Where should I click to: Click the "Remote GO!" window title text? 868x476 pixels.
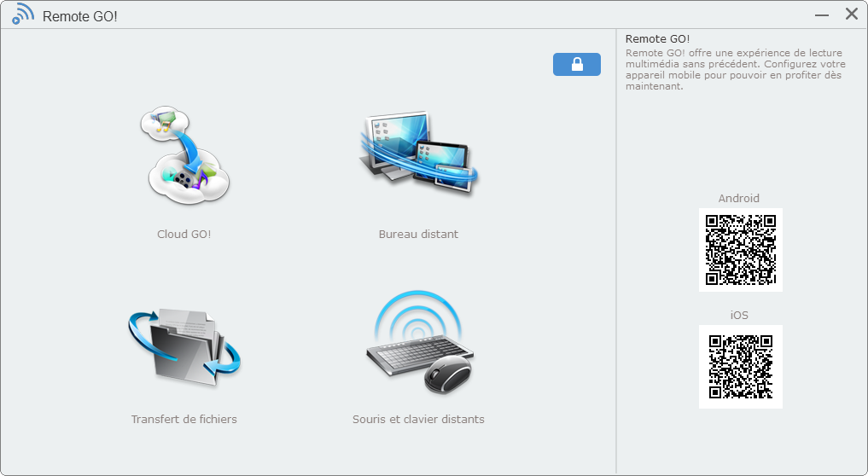(x=80, y=15)
